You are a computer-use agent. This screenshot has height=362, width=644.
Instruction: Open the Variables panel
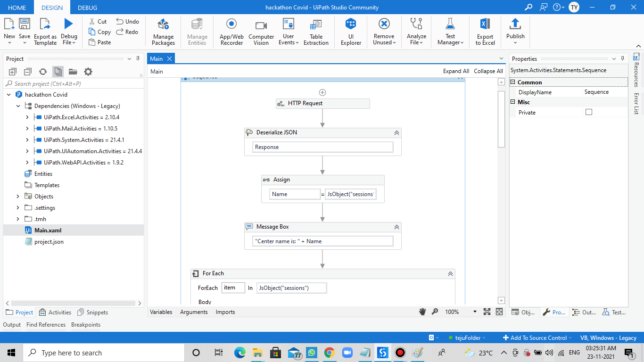pos(161,312)
